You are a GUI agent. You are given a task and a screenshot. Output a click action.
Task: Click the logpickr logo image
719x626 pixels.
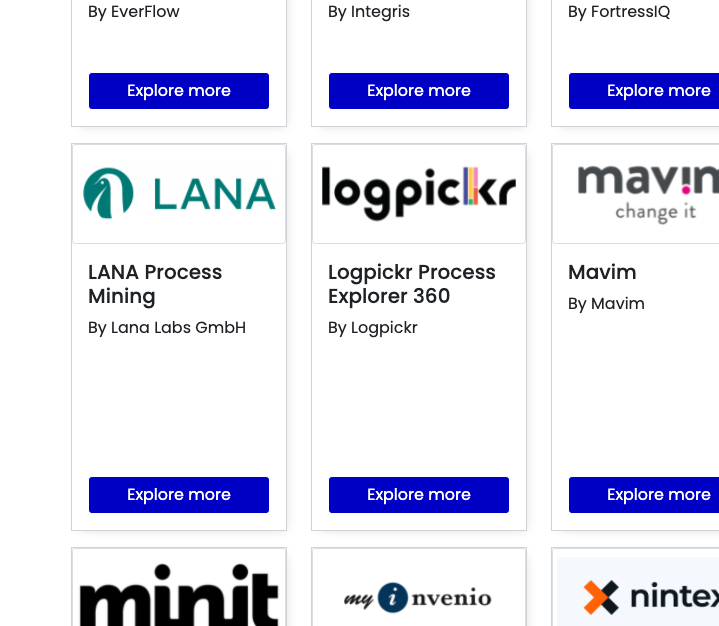(419, 194)
